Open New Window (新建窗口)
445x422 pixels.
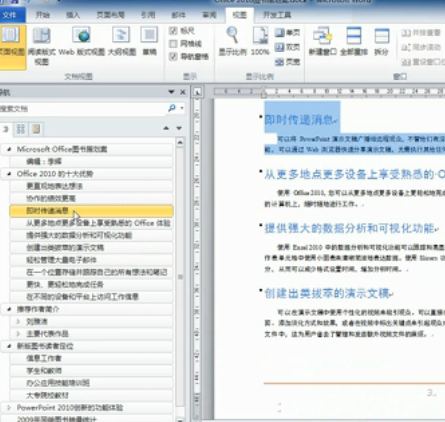322,42
